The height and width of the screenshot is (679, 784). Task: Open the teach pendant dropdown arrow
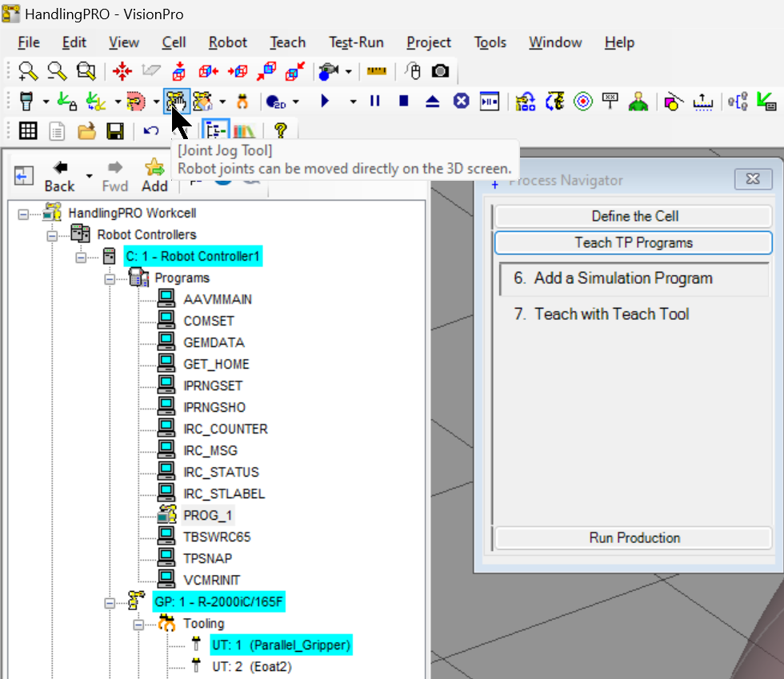click(46, 102)
